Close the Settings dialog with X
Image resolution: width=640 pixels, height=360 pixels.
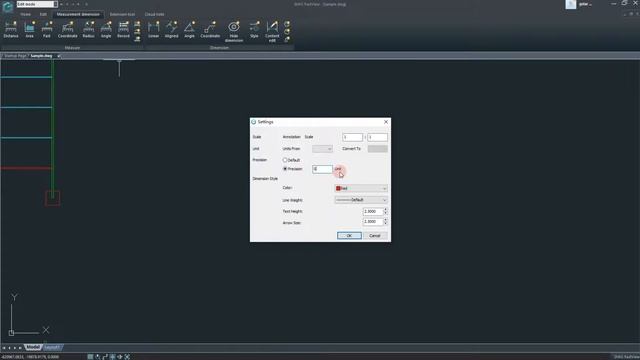click(386, 122)
